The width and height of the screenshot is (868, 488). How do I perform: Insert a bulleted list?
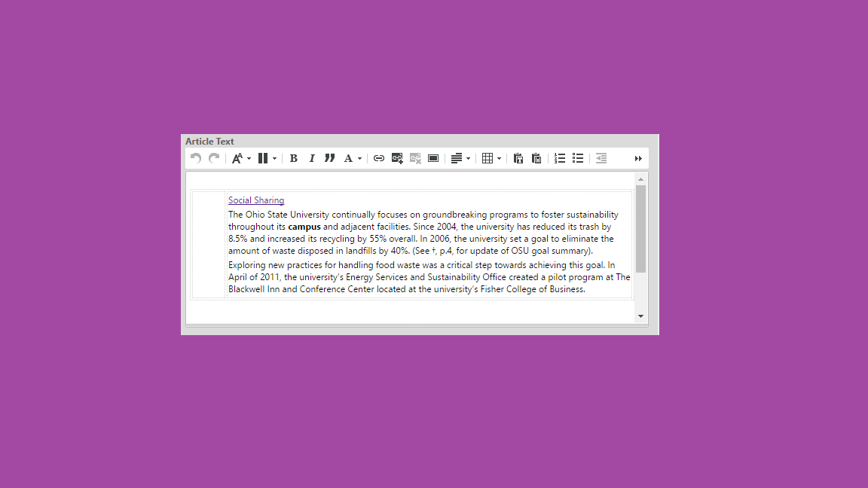coord(578,158)
